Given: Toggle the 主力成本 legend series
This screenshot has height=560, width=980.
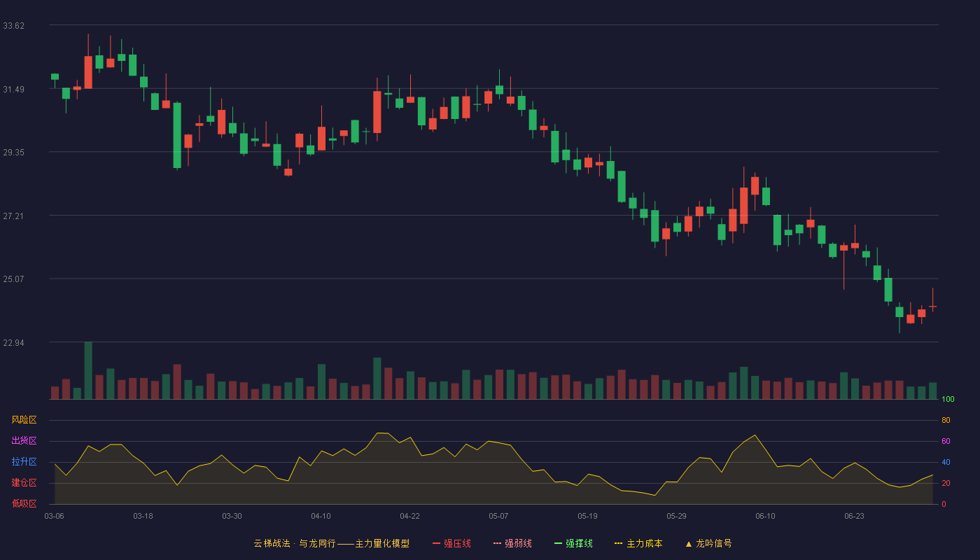Looking at the screenshot, I should (x=638, y=543).
